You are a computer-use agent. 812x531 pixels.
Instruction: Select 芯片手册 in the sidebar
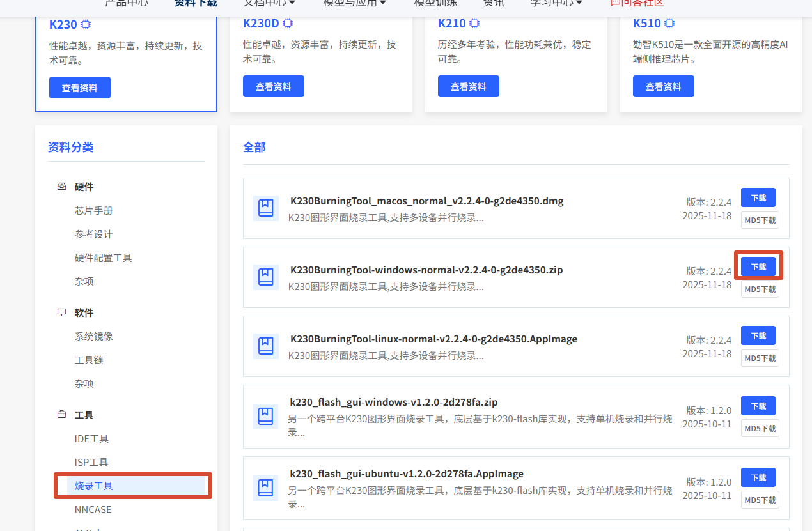pyautogui.click(x=94, y=210)
